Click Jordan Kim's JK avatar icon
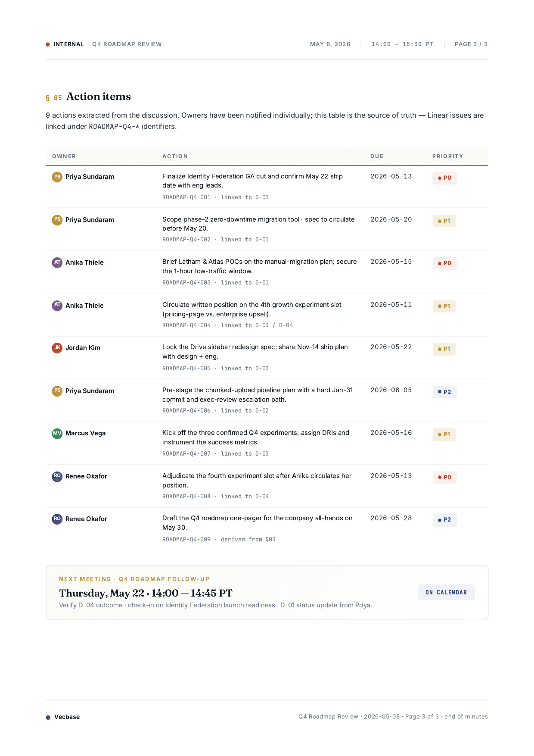 pyautogui.click(x=57, y=348)
